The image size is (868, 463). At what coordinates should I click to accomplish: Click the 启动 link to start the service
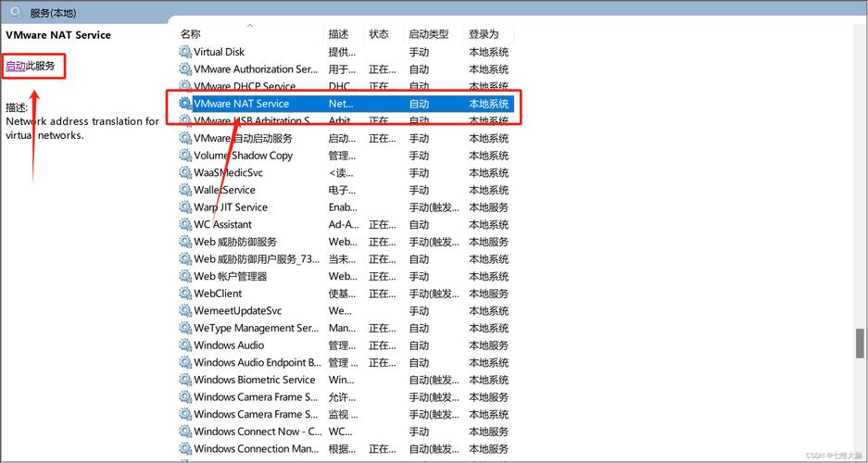[x=16, y=66]
